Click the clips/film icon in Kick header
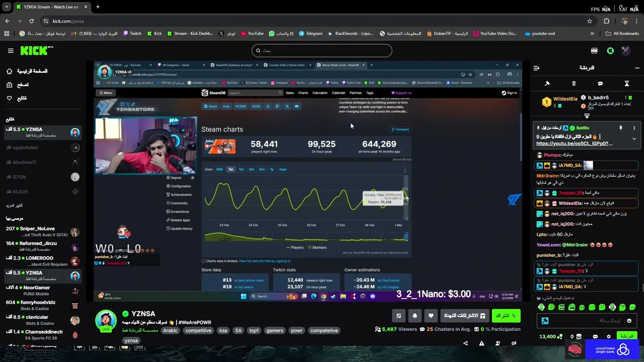 pyautogui.click(x=594, y=51)
